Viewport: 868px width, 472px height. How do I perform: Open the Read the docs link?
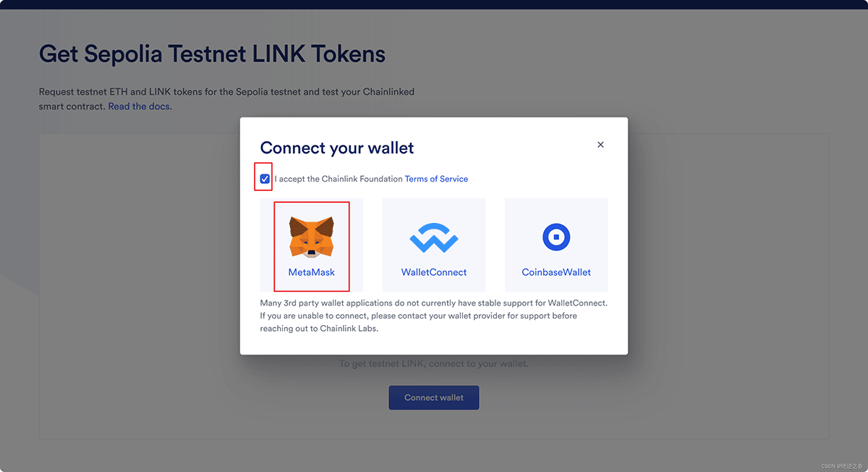pyautogui.click(x=140, y=106)
